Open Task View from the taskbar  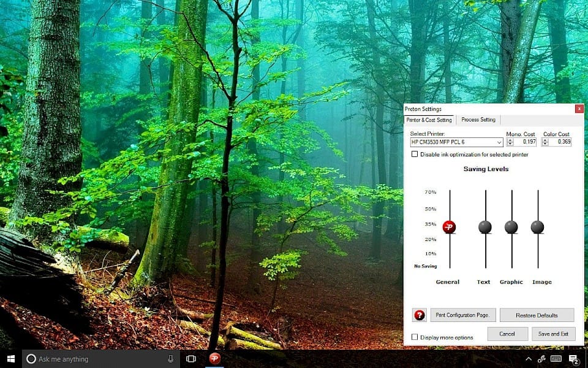click(x=190, y=359)
